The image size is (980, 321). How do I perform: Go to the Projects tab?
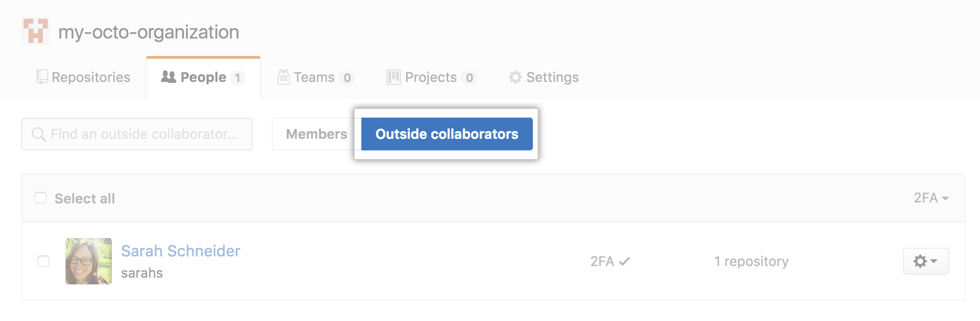pos(431,77)
